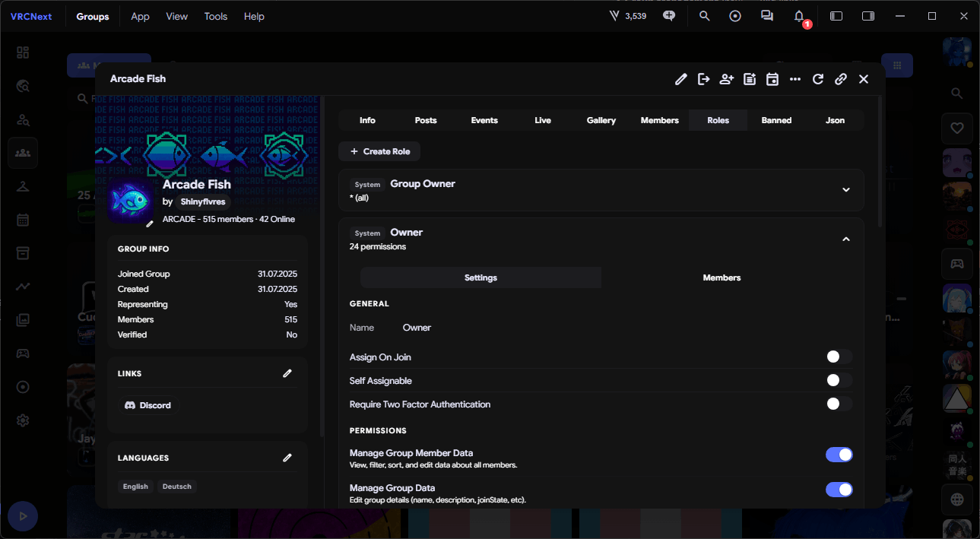Disable Manage Group Data permission
The width and height of the screenshot is (980, 539).
(x=839, y=490)
